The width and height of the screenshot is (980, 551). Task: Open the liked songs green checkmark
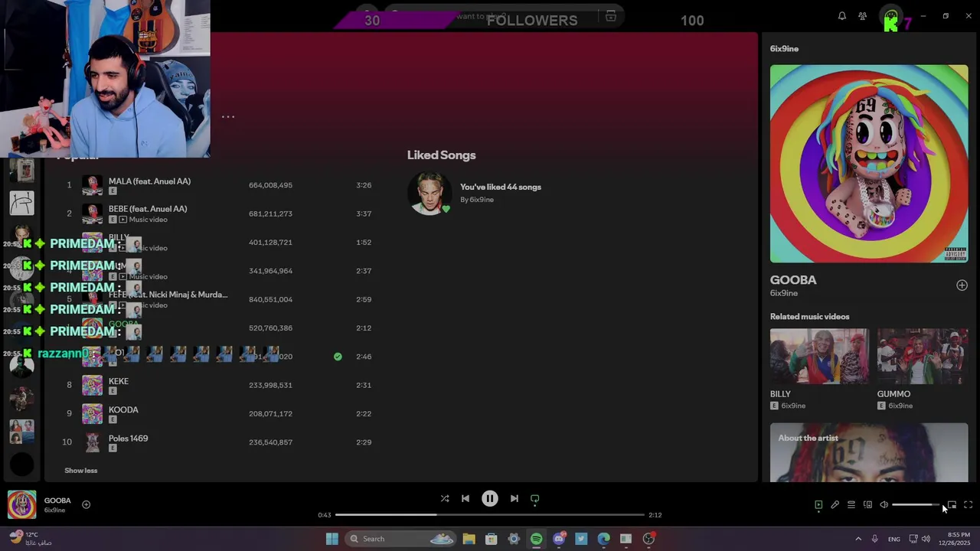[338, 357]
